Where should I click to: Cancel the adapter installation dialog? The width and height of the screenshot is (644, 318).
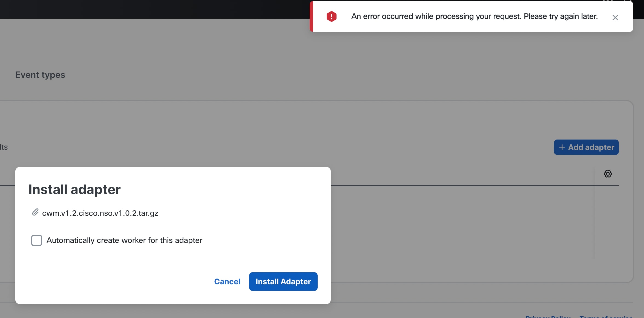pyautogui.click(x=227, y=282)
